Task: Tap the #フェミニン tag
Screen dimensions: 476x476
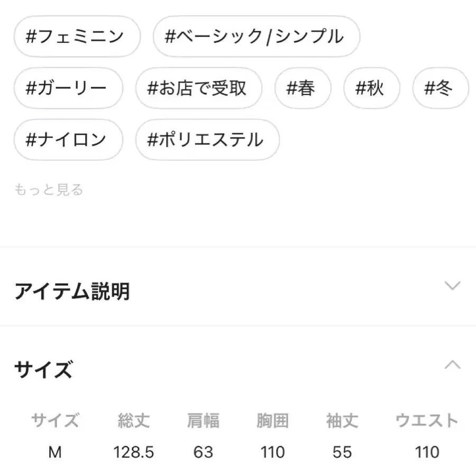Action: pos(76,36)
